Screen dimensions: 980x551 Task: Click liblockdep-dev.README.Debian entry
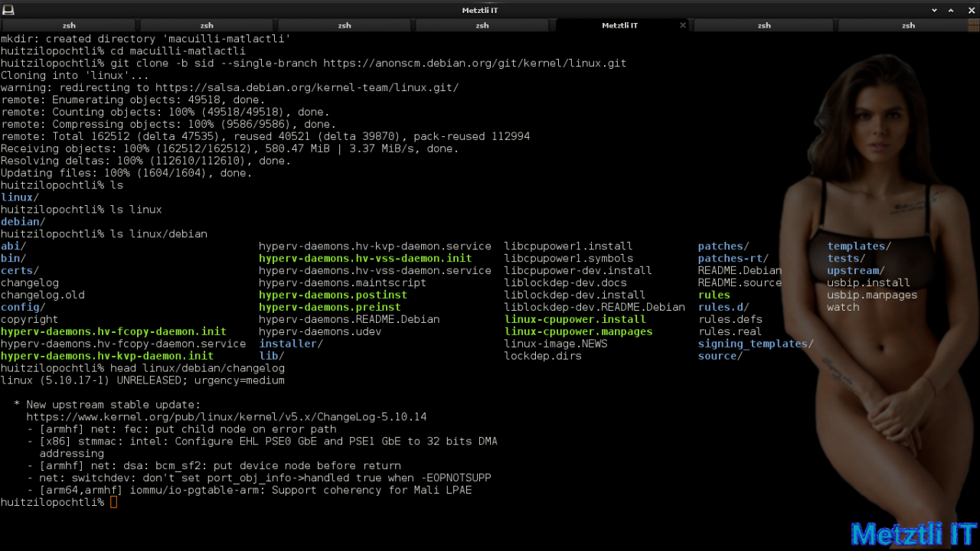(x=594, y=307)
